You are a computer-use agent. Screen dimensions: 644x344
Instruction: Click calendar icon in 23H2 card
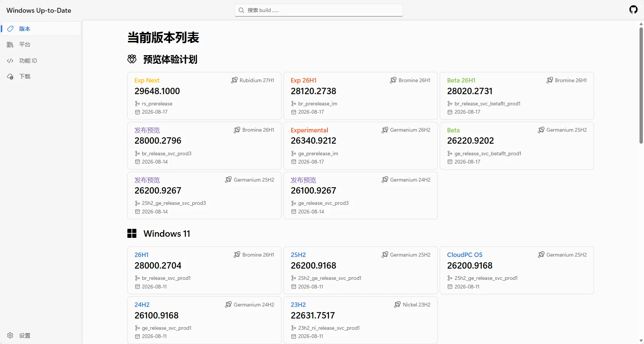tap(294, 336)
